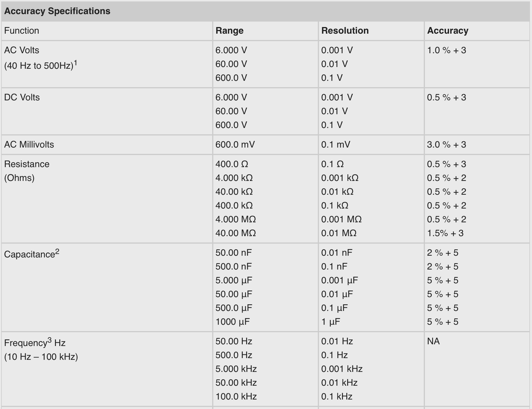Click the Frequency Hz function label
The width and height of the screenshot is (532, 409).
[x=35, y=343]
